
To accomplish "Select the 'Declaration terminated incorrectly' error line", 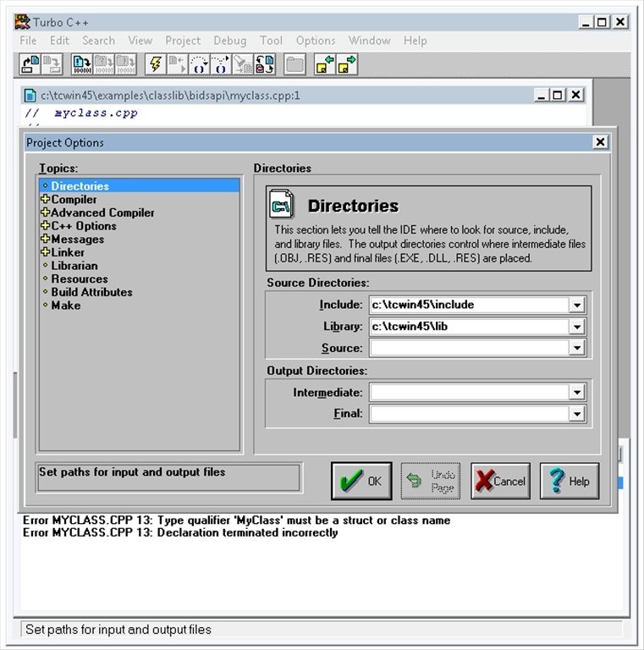I will (180, 532).
